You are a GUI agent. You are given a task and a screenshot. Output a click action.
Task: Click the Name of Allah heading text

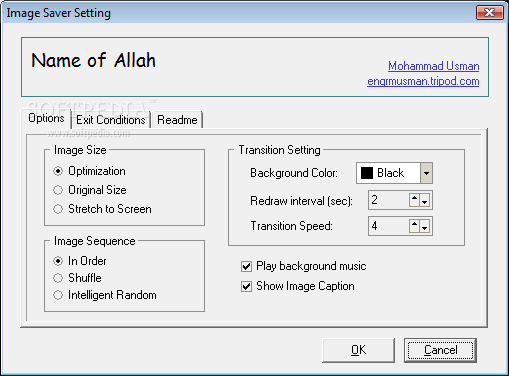tap(93, 60)
